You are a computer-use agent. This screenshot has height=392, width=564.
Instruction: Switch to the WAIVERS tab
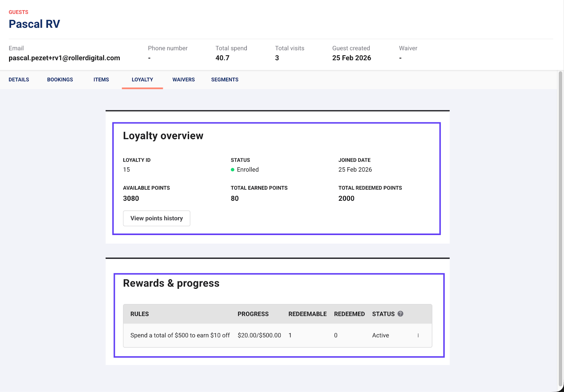[183, 80]
